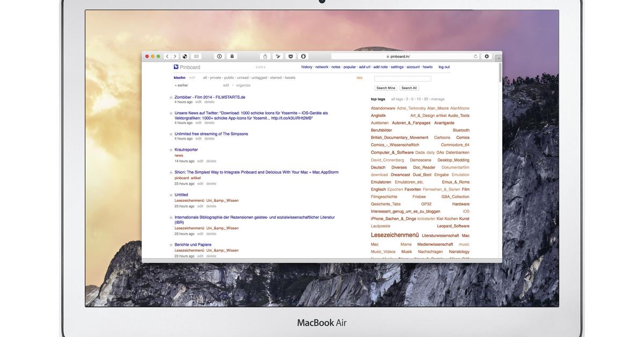Open the account page link
This screenshot has height=337, width=644.
pyautogui.click(x=413, y=67)
